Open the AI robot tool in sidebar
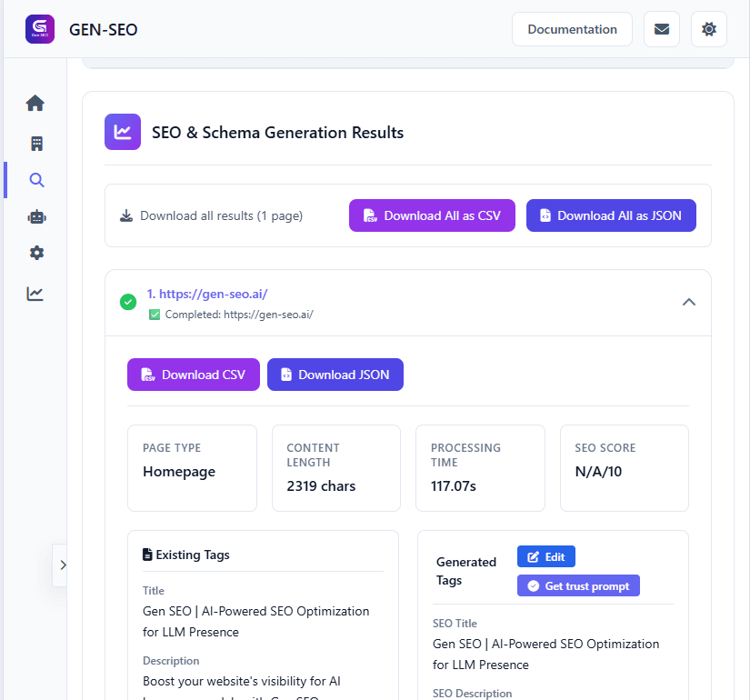 (x=35, y=216)
